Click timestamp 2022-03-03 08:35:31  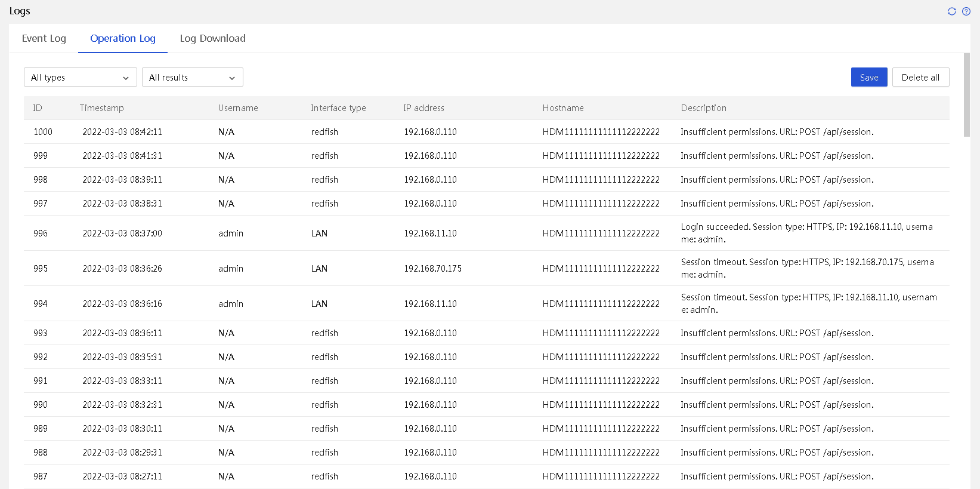(x=122, y=357)
